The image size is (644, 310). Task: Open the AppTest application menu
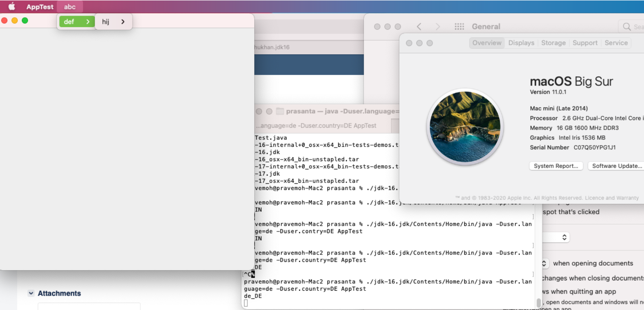[x=40, y=7]
